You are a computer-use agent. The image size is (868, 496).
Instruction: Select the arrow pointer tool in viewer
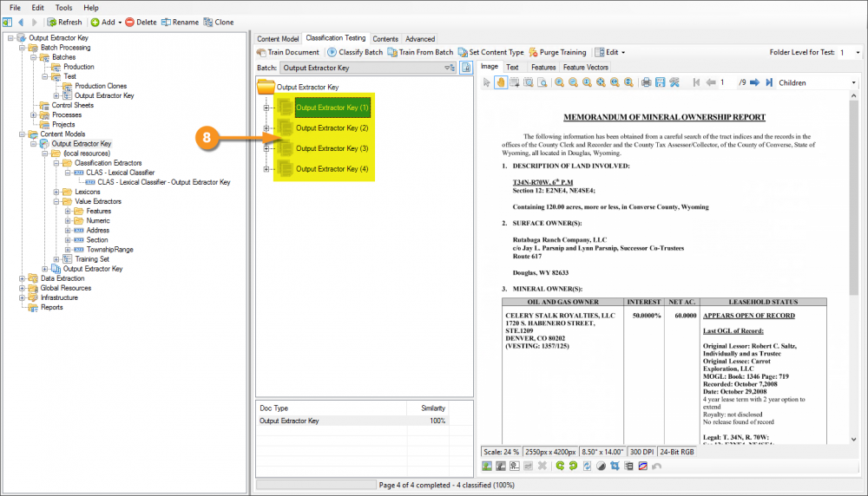click(x=487, y=82)
